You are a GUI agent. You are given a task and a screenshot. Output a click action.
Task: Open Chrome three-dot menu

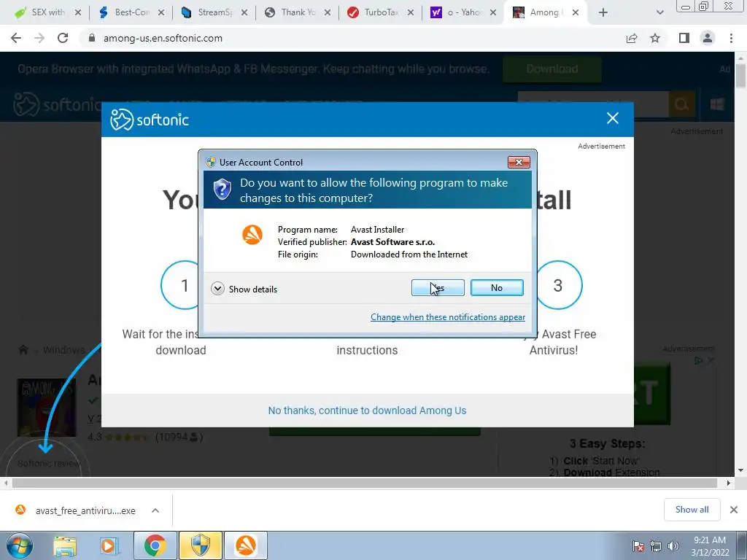coord(731,38)
